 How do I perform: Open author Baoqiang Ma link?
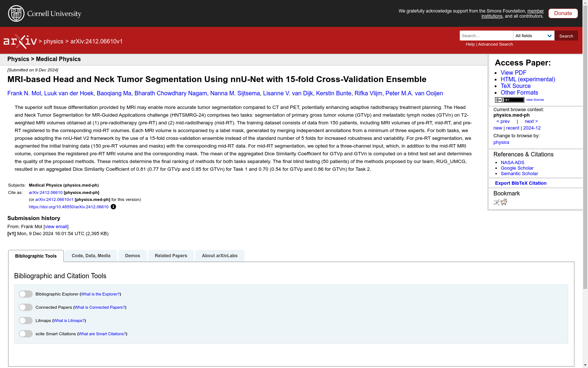[x=114, y=93]
